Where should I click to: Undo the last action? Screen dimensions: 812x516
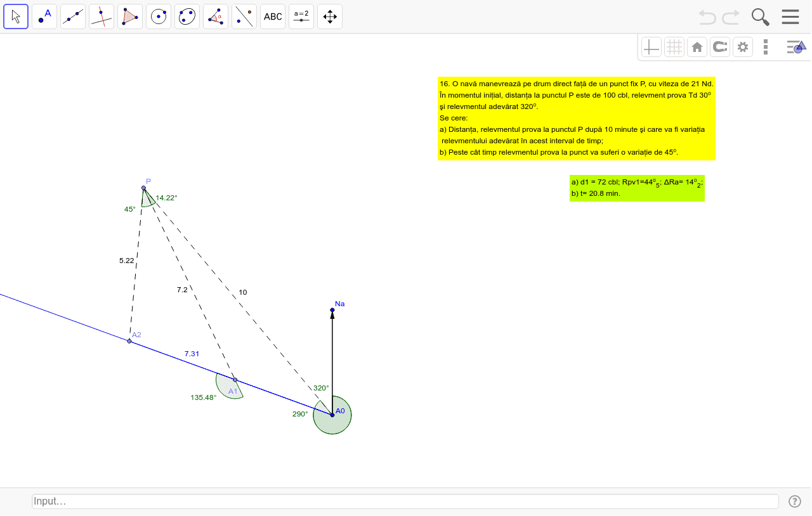[x=707, y=16]
